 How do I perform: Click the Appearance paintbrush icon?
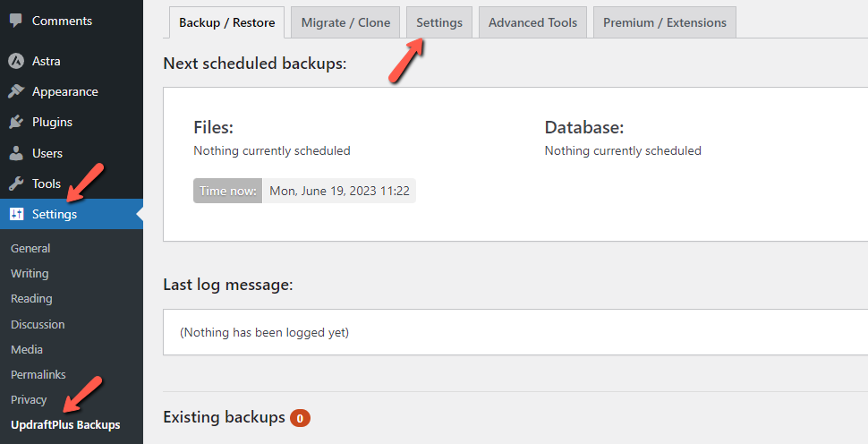[16, 91]
